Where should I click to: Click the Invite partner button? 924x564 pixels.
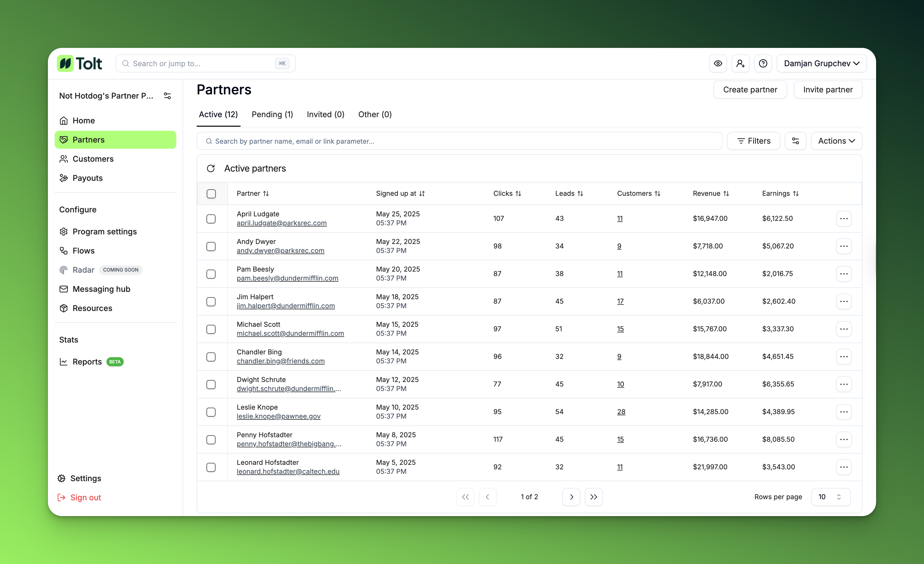(828, 90)
